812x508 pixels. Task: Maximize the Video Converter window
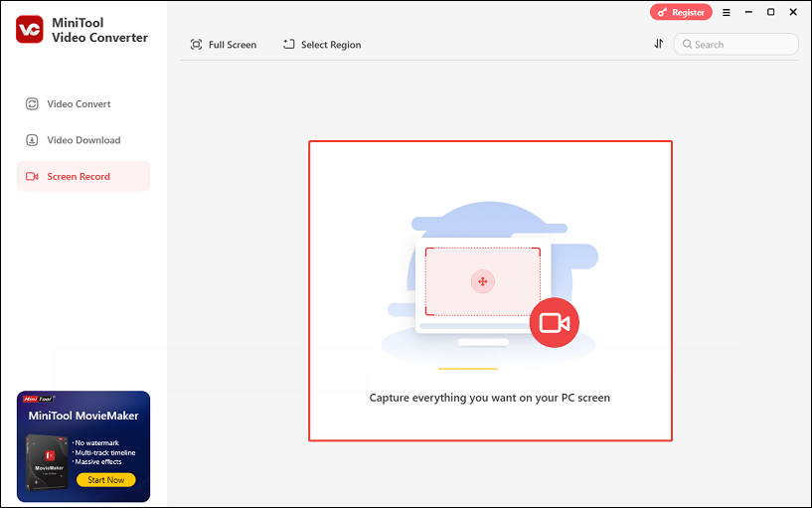click(x=771, y=12)
